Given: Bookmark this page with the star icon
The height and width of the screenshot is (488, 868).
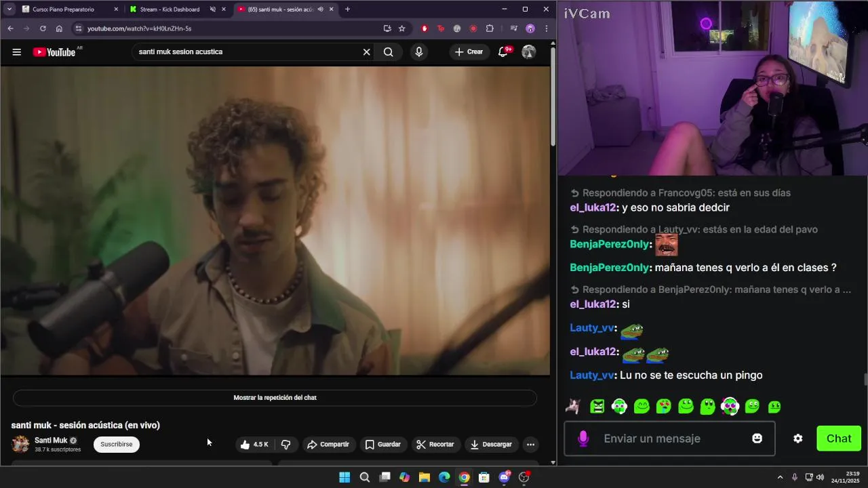Looking at the screenshot, I should pyautogui.click(x=402, y=28).
